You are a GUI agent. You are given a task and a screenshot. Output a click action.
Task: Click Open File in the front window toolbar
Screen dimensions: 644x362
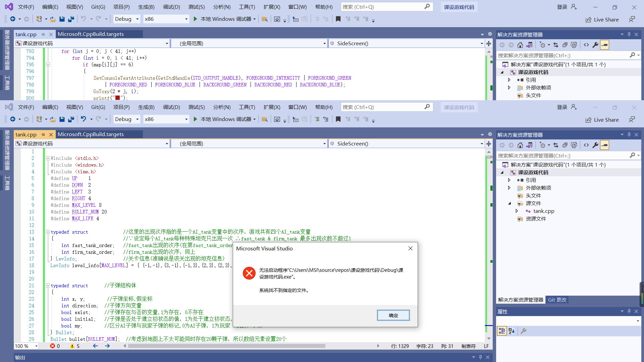[x=53, y=119]
